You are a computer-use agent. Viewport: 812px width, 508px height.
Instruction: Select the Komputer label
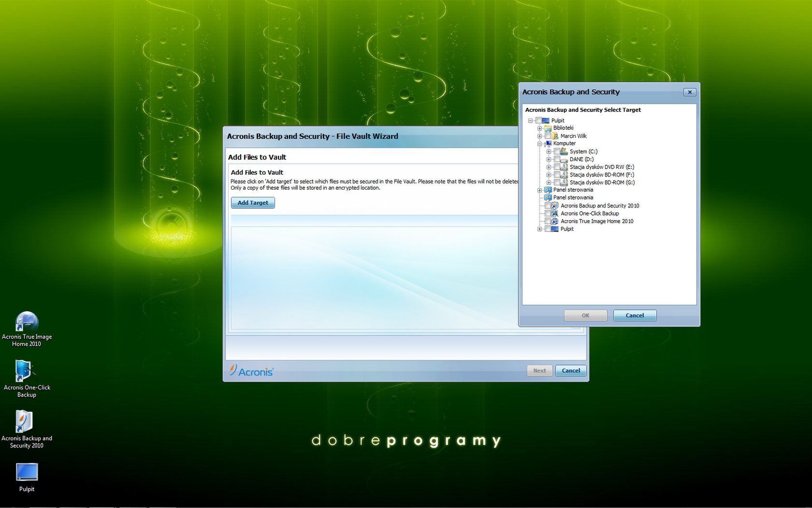coord(564,144)
